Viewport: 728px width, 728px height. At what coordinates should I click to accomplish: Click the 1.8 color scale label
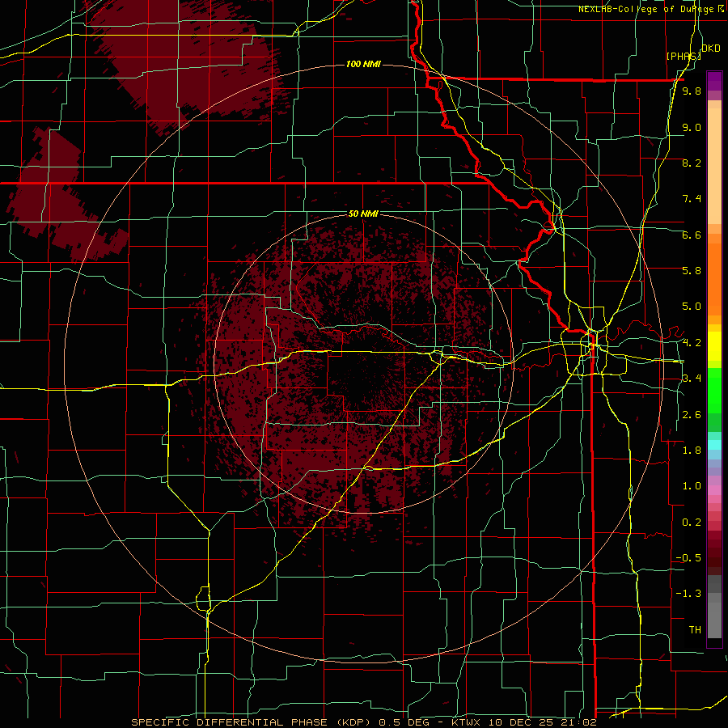[692, 451]
